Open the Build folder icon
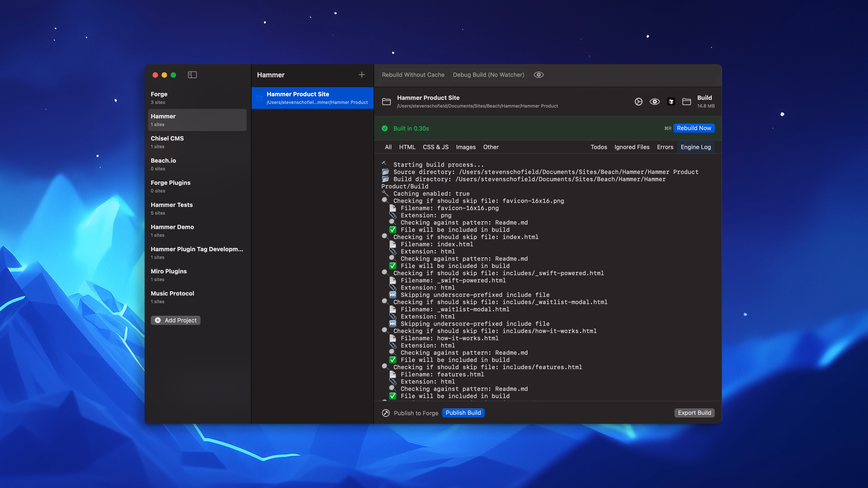 point(686,102)
